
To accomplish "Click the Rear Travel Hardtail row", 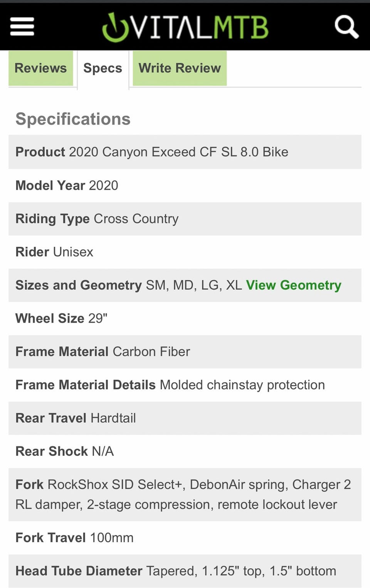I will tap(185, 418).
